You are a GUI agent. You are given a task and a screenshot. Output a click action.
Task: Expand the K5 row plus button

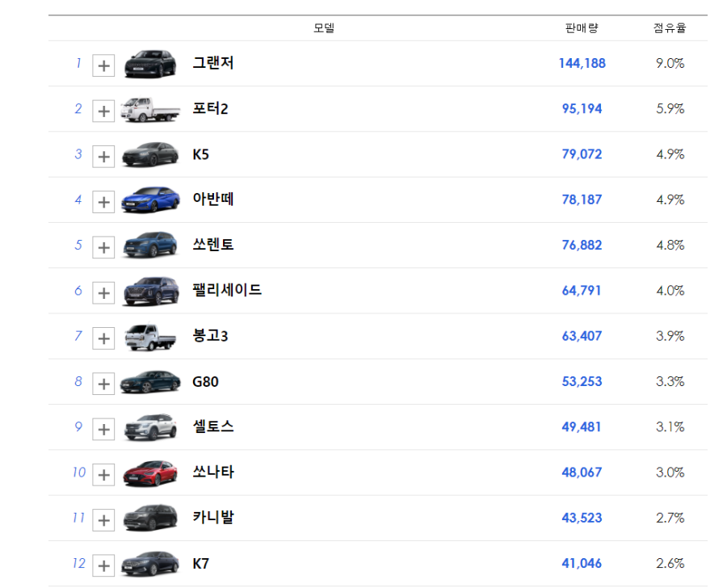(x=103, y=156)
